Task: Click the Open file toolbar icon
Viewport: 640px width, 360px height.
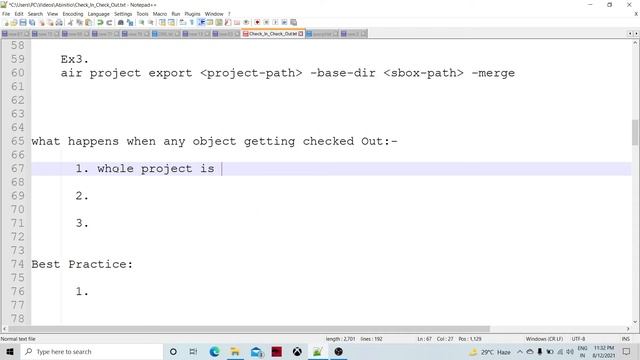Action: [14, 22]
